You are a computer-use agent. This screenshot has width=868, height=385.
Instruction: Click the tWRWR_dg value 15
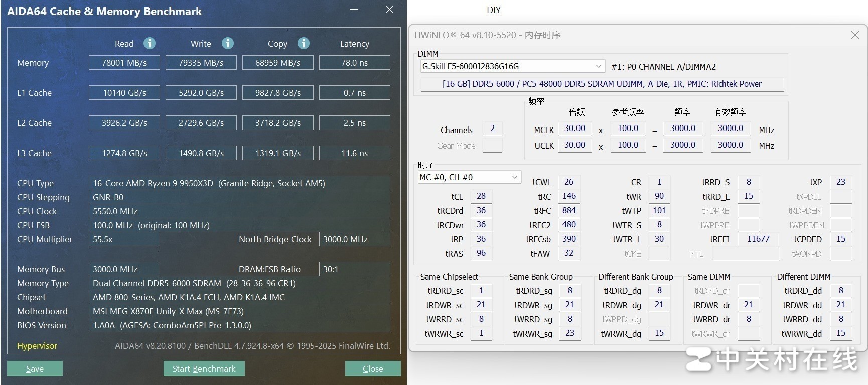pyautogui.click(x=659, y=333)
